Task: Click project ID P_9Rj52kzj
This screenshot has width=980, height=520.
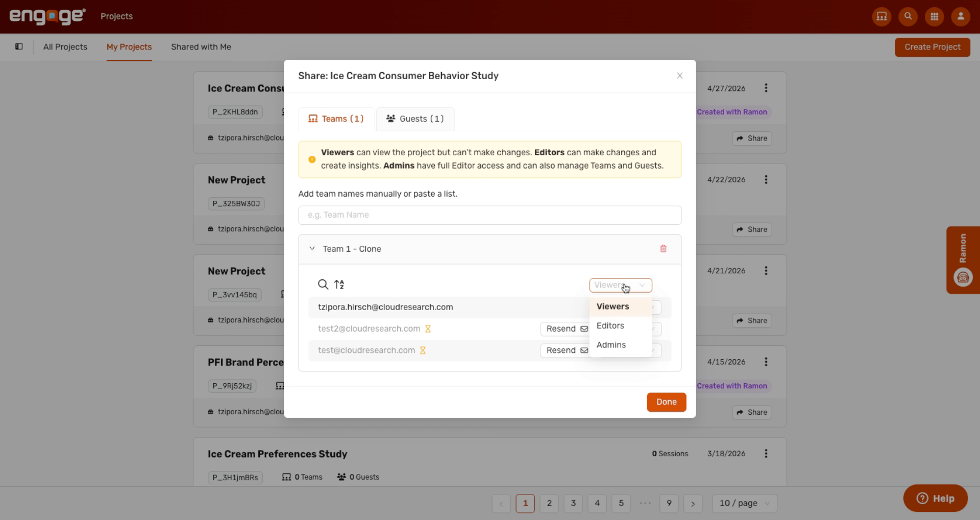Action: pyautogui.click(x=232, y=386)
